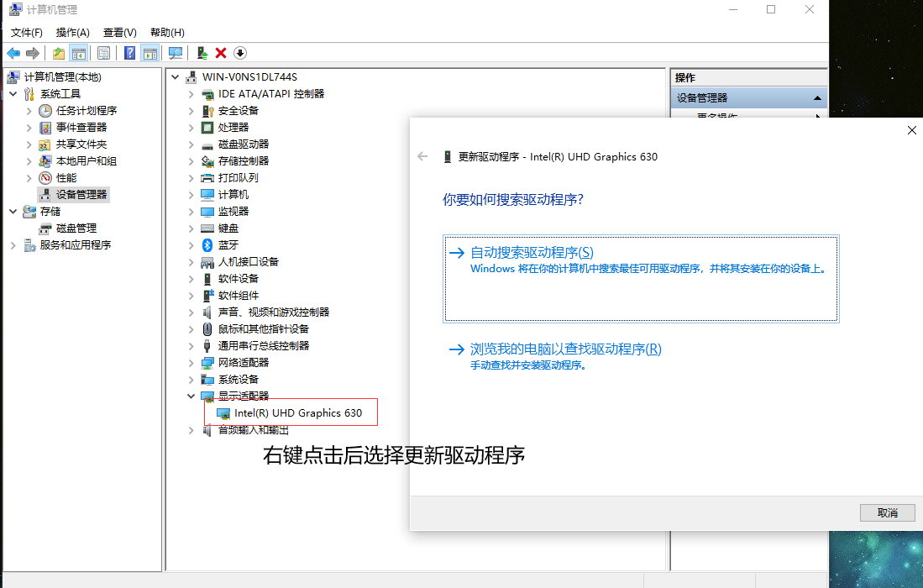
Task: Expand the 音频输入和输出 category
Action: point(191,430)
